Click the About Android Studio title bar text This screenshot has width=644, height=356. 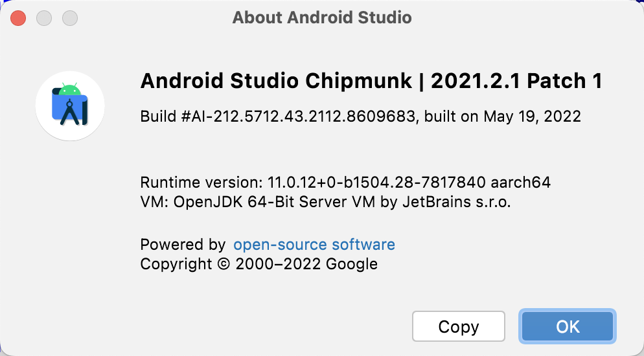tap(322, 17)
